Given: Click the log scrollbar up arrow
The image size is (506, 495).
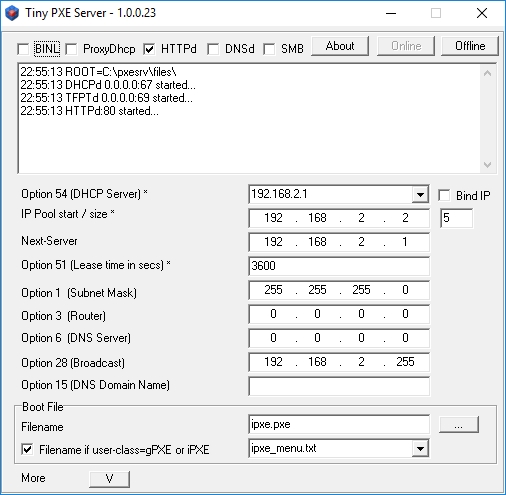Looking at the screenshot, I should [x=487, y=73].
